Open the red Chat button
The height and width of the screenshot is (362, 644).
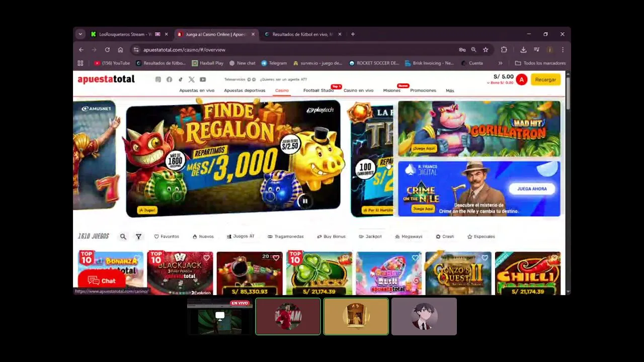[x=102, y=281]
